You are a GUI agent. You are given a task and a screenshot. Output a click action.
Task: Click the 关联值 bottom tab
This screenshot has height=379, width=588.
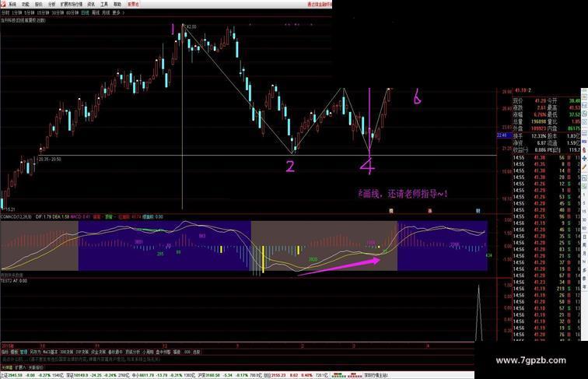(7, 367)
